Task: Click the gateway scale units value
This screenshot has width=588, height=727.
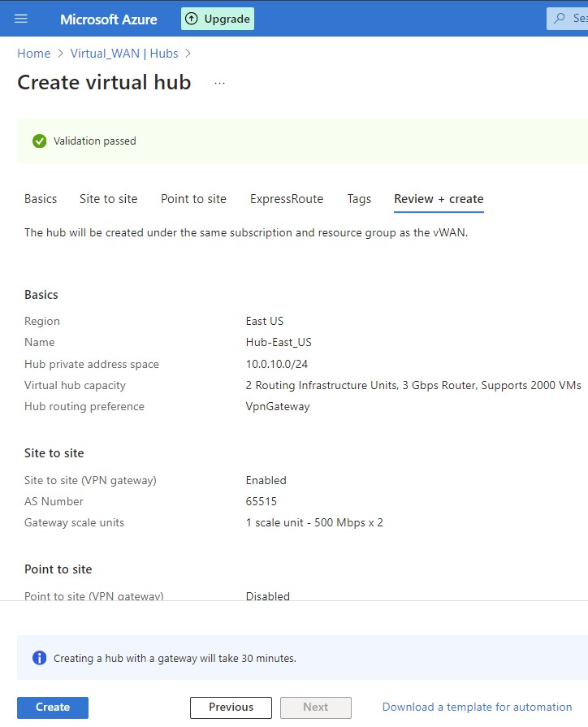Action: coord(314,522)
